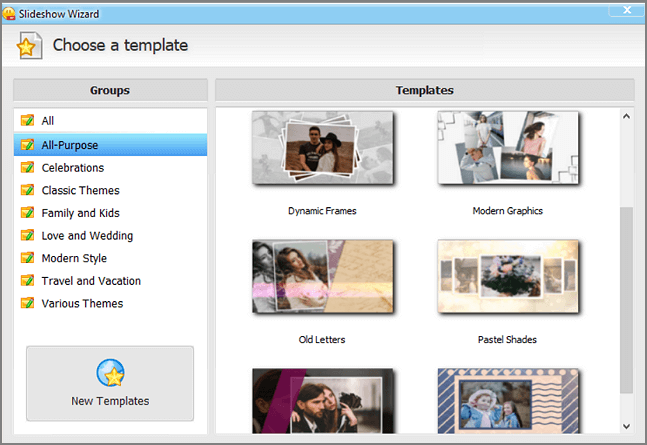Click the Templates column header
The height and width of the screenshot is (445, 647).
point(425,90)
